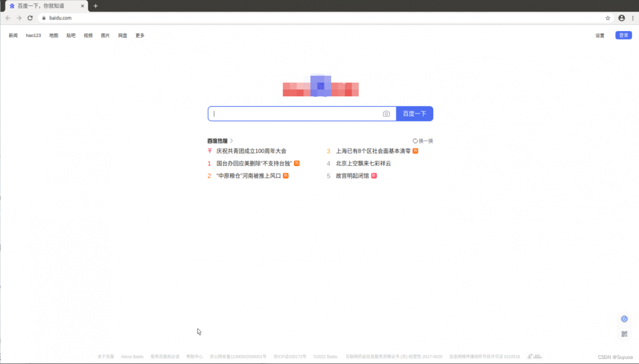
Task: Click the 帮助中心 footer link
Action: coord(195,357)
